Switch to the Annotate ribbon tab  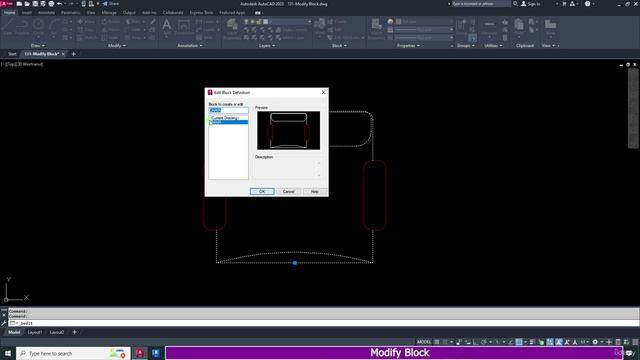click(46, 13)
